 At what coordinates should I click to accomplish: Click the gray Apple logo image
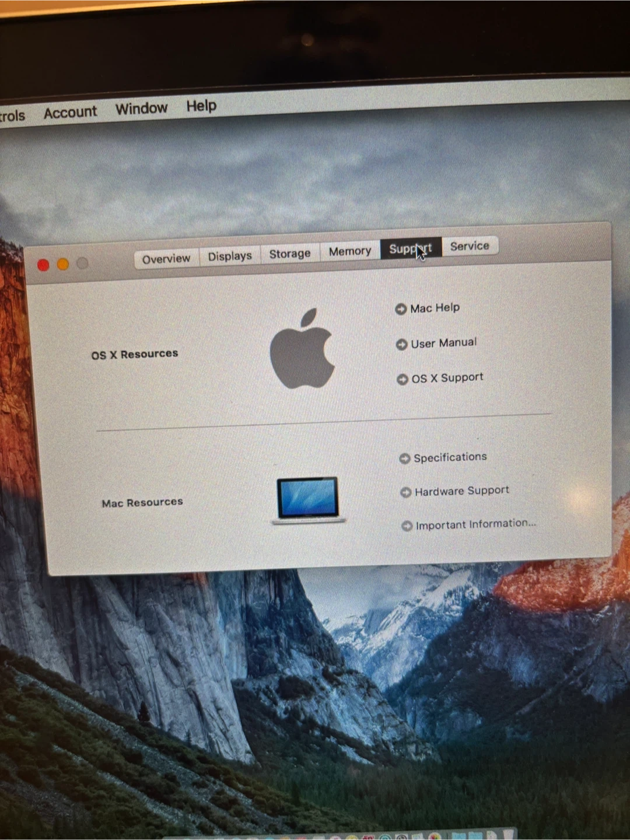pos(302,349)
